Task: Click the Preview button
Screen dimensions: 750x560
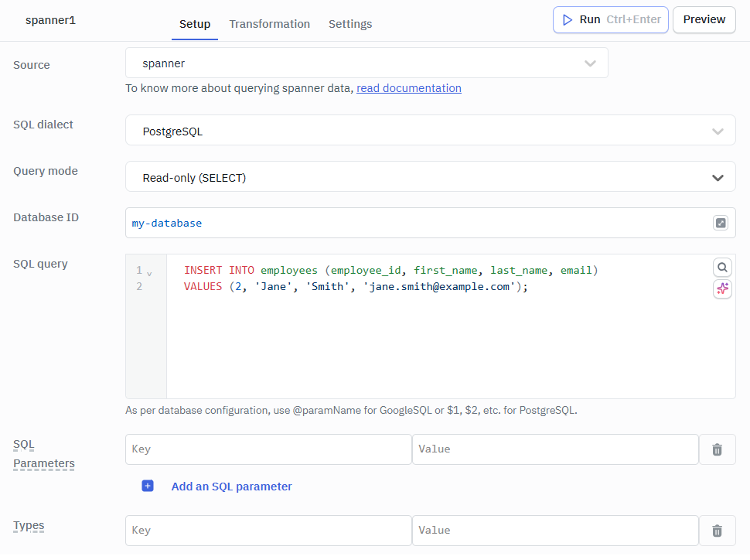Action: tap(704, 19)
